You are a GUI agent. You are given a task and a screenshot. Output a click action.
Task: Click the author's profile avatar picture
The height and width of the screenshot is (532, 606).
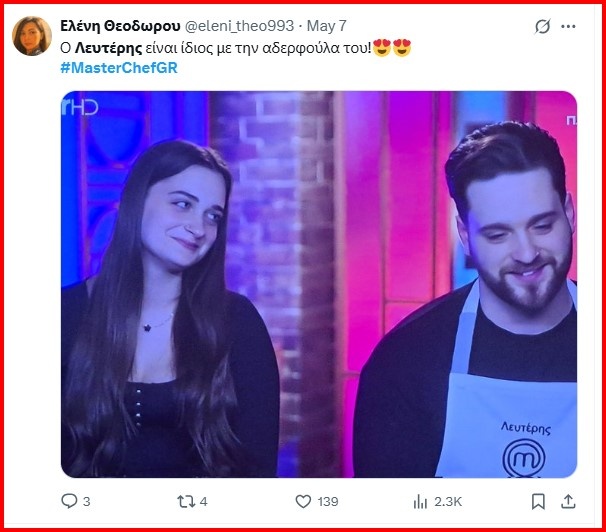click(32, 36)
